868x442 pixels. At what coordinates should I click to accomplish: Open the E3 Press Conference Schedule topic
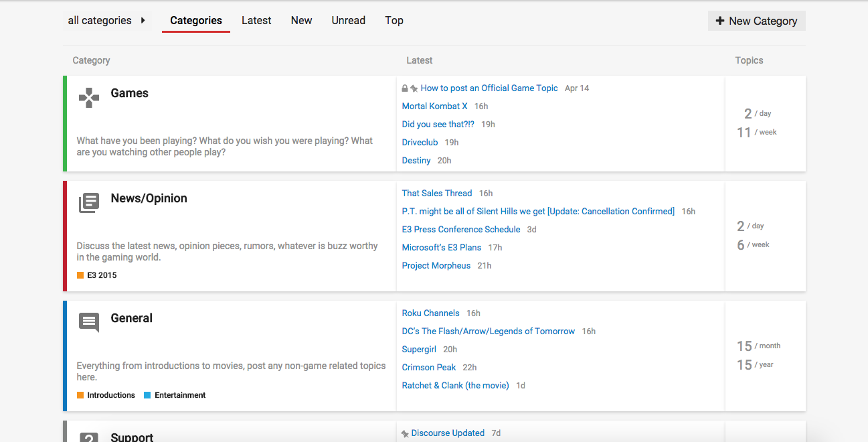point(460,230)
